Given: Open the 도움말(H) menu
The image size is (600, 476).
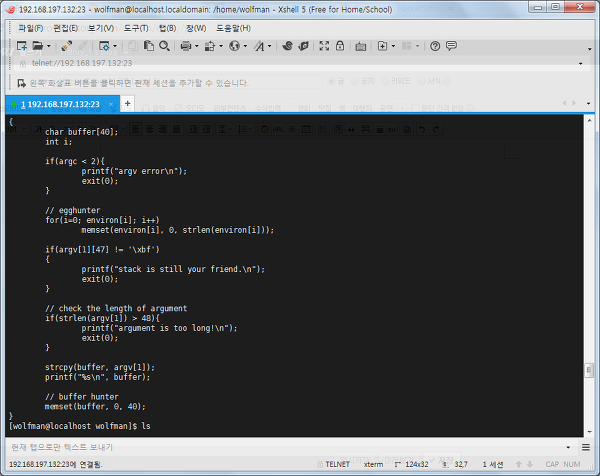Looking at the screenshot, I should click(x=233, y=28).
